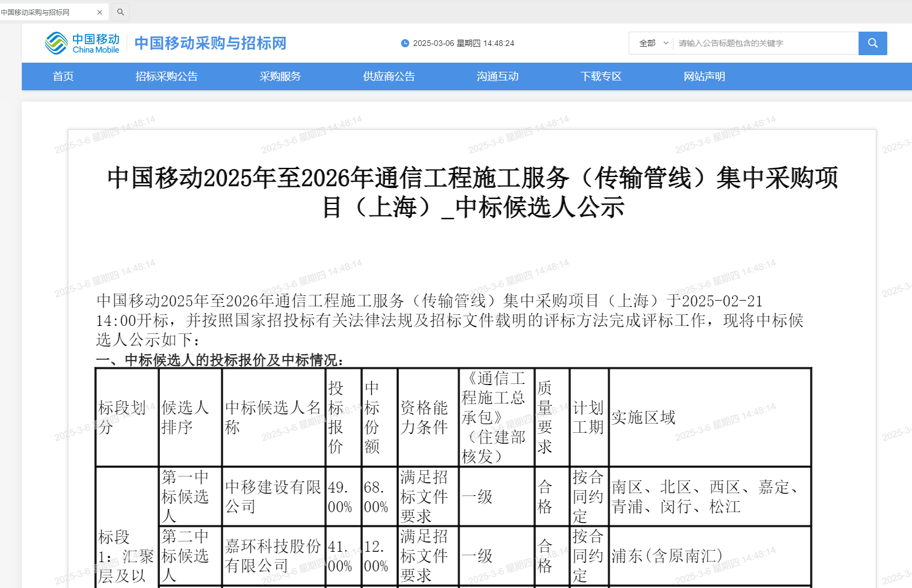Click the 实施区域 column header

[644, 417]
